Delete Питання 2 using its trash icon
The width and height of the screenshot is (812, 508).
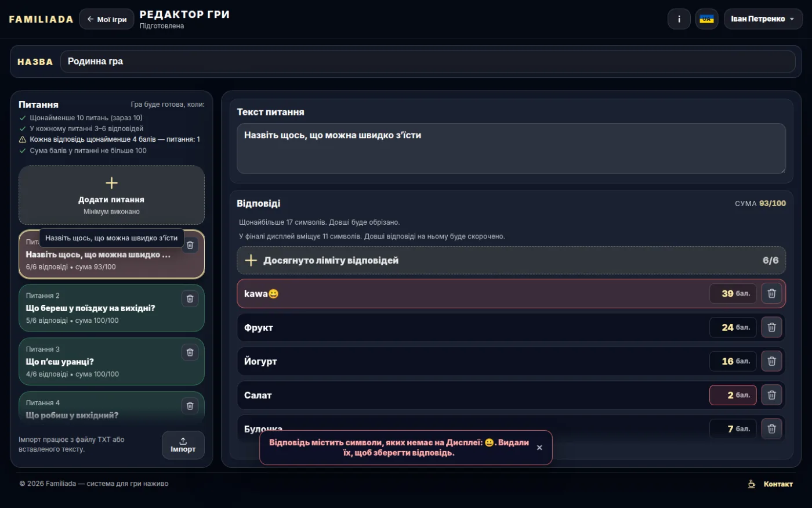pyautogui.click(x=190, y=298)
